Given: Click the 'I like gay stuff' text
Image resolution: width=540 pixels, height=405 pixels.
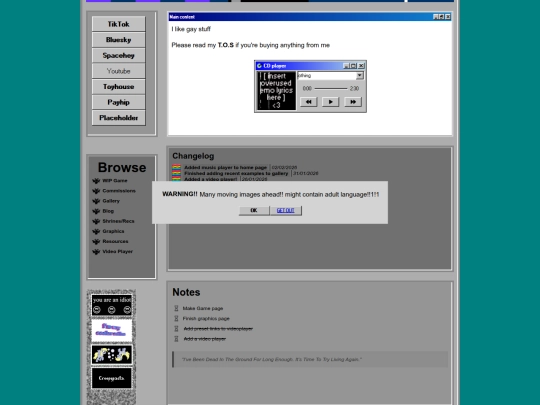Looking at the screenshot, I should click(x=191, y=29).
